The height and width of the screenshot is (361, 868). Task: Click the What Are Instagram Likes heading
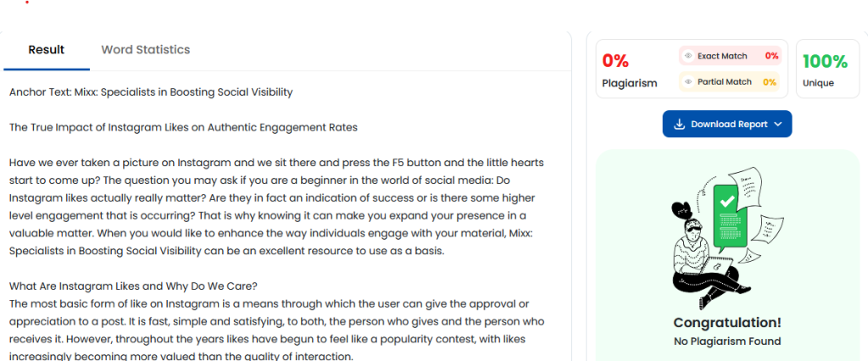pos(133,285)
